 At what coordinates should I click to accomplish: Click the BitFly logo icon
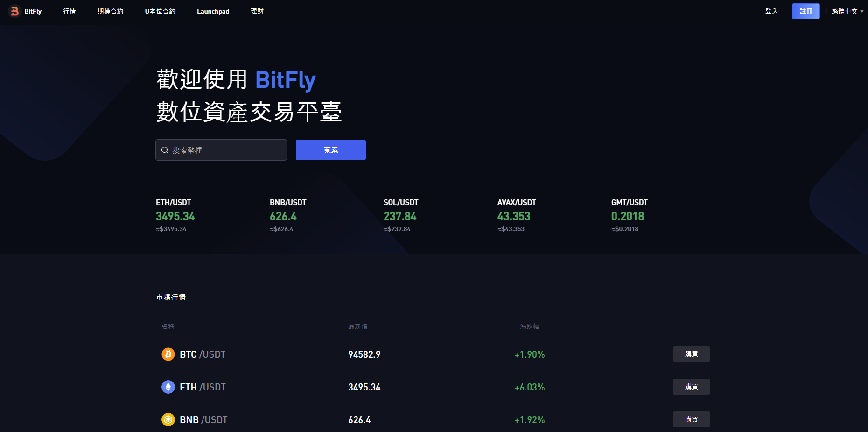(14, 11)
